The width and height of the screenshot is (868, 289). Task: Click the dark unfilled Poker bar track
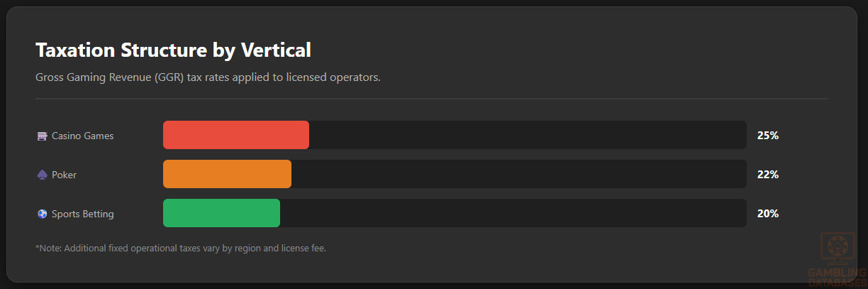(518, 174)
